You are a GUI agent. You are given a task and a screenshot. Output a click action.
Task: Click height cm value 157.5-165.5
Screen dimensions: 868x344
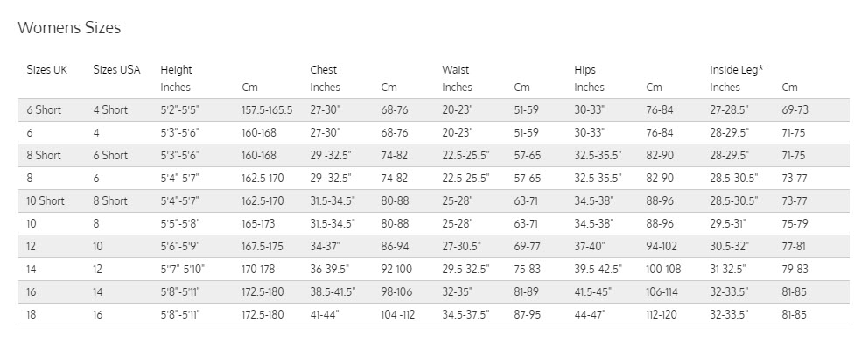pos(267,109)
